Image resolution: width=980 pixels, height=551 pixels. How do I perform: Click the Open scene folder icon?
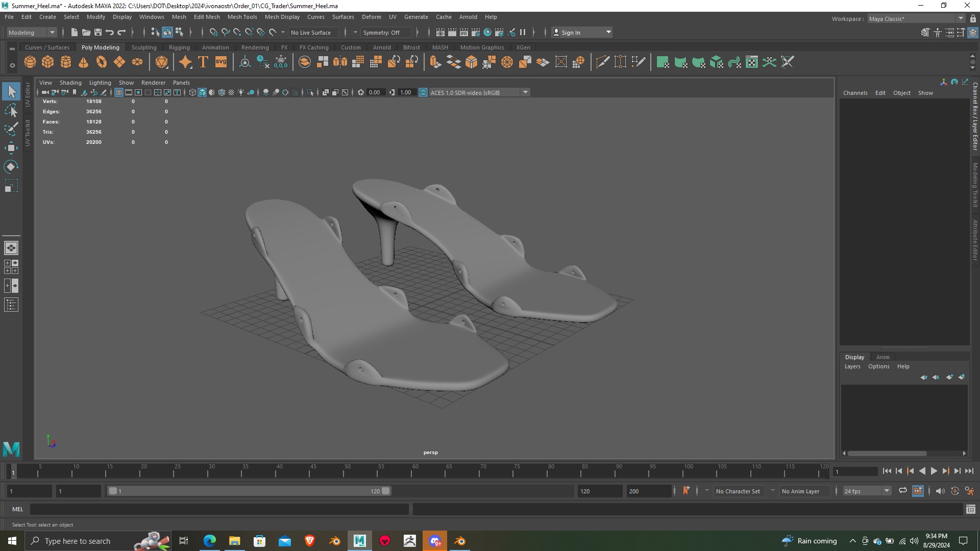click(x=86, y=32)
